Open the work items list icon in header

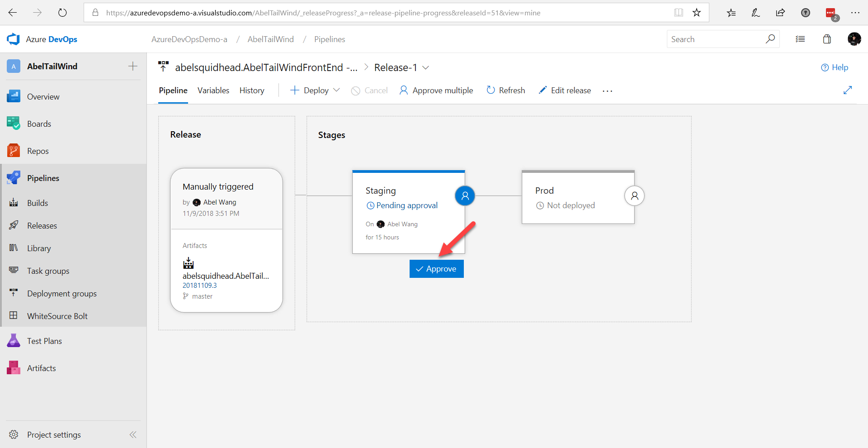(800, 39)
